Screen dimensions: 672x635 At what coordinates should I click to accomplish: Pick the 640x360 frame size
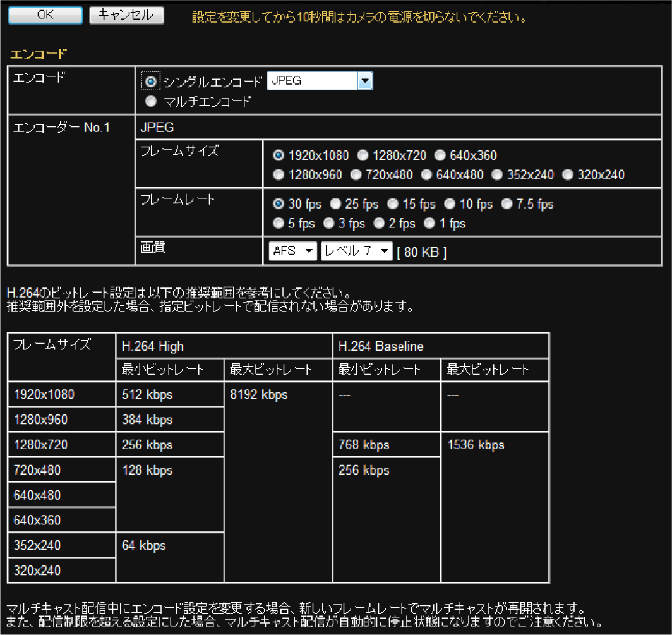pyautogui.click(x=439, y=155)
